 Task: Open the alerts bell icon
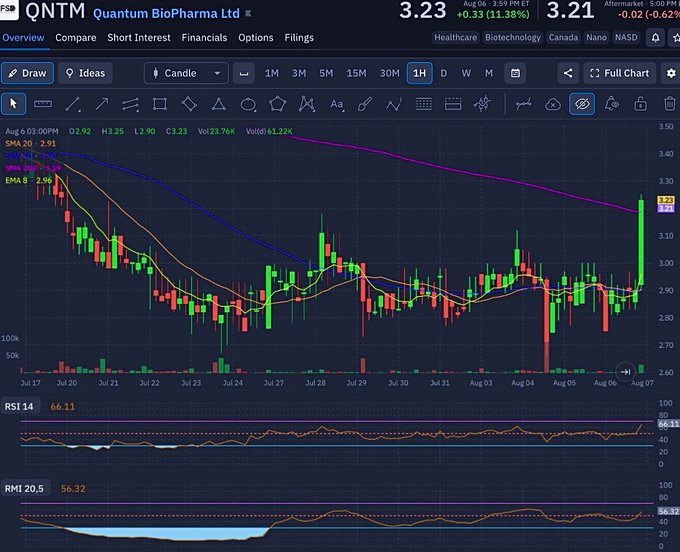coord(655,38)
